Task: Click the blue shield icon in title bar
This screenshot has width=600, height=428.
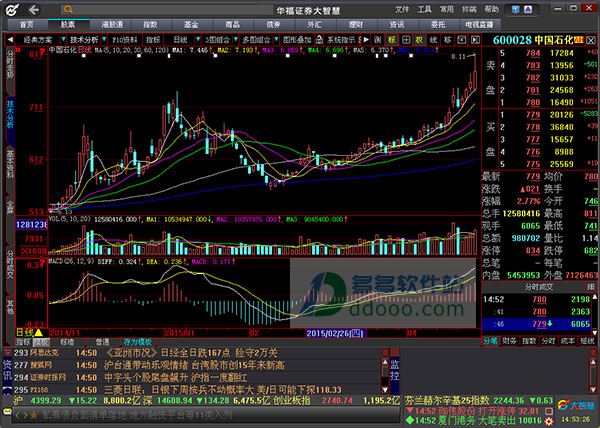Action: click(x=515, y=10)
